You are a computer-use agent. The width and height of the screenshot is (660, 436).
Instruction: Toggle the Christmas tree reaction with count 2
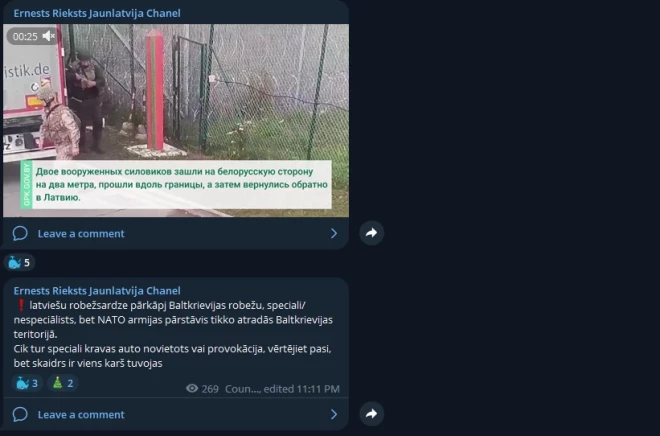[62, 383]
